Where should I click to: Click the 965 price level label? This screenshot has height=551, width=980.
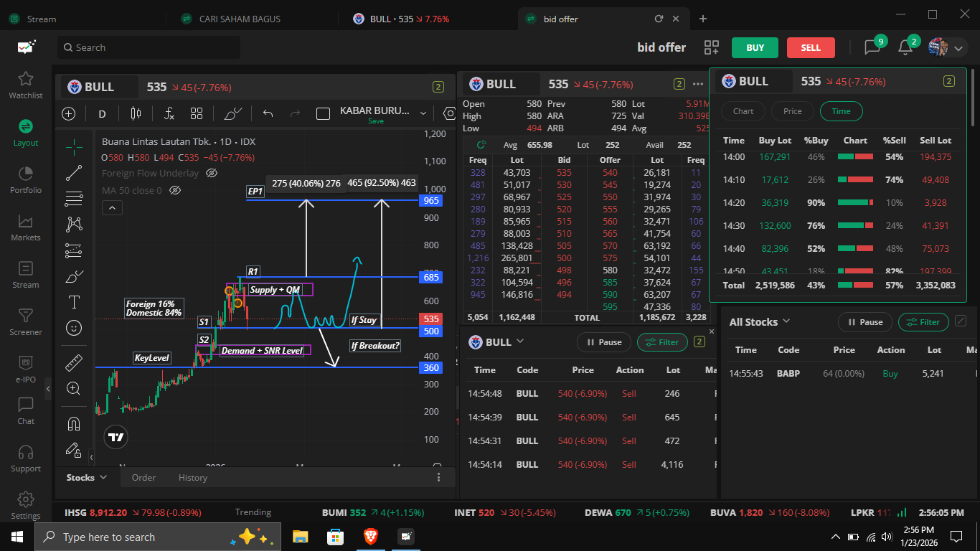(431, 201)
